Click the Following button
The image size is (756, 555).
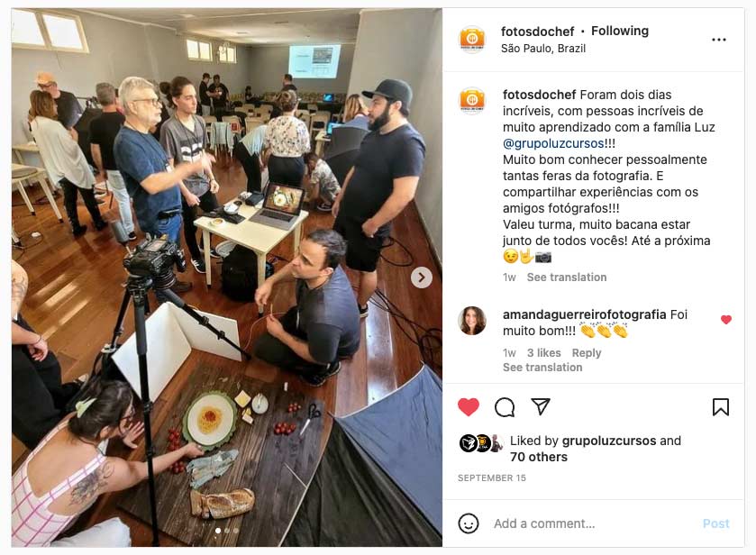pos(620,31)
